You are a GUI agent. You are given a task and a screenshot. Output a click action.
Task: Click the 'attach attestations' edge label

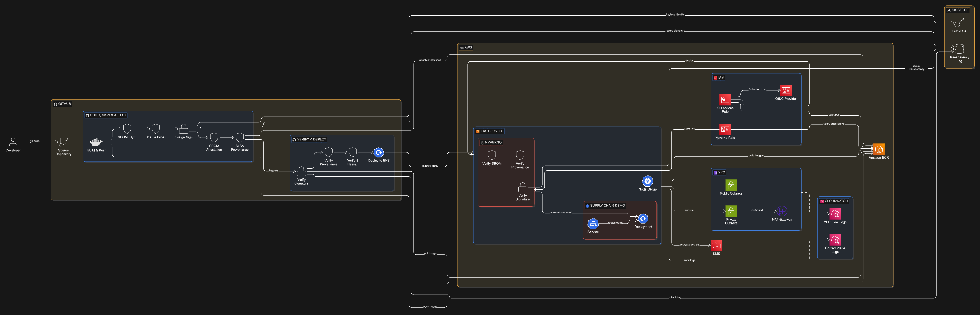[x=430, y=60]
